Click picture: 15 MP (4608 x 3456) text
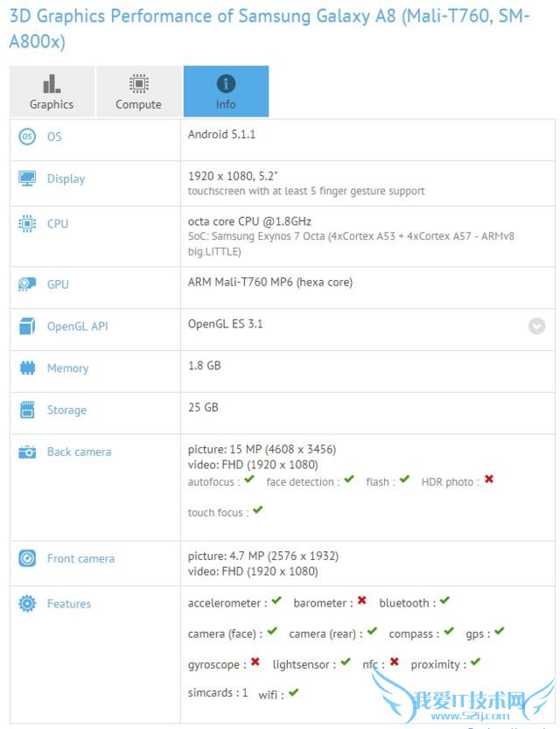The width and height of the screenshot is (560, 729). [262, 449]
